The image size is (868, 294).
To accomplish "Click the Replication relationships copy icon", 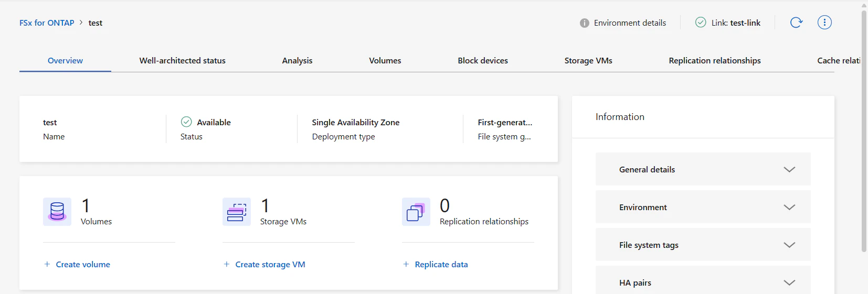I will coord(416,212).
